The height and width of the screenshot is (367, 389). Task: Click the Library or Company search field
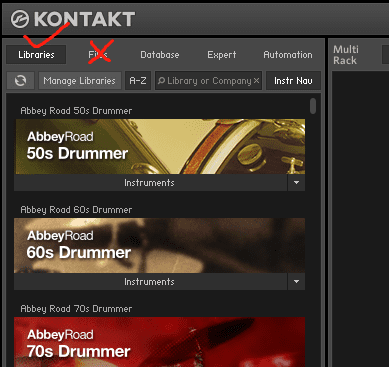pos(209,81)
